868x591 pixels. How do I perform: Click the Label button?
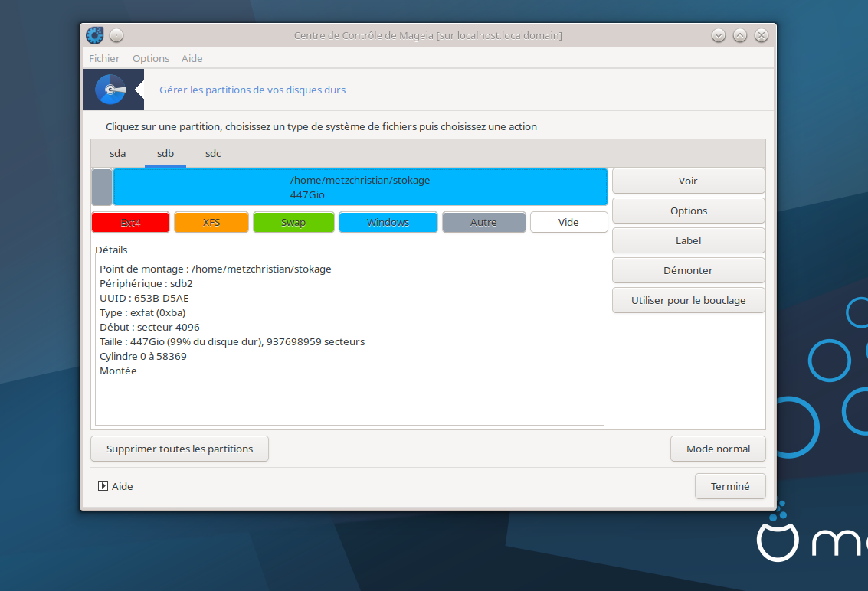pos(688,240)
